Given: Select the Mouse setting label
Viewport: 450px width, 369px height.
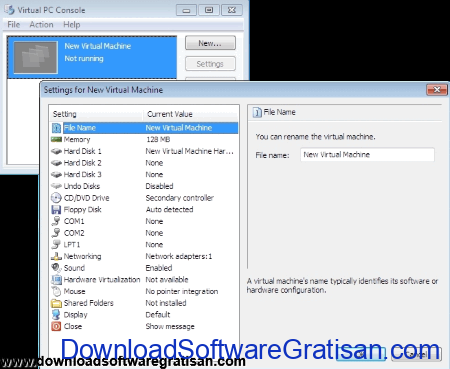Looking at the screenshot, I should click(x=74, y=291).
